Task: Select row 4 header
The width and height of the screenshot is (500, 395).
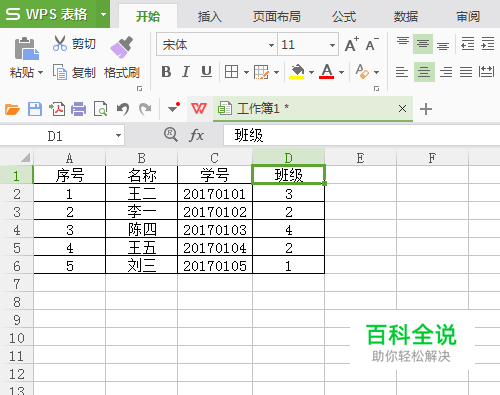Action: point(17,230)
